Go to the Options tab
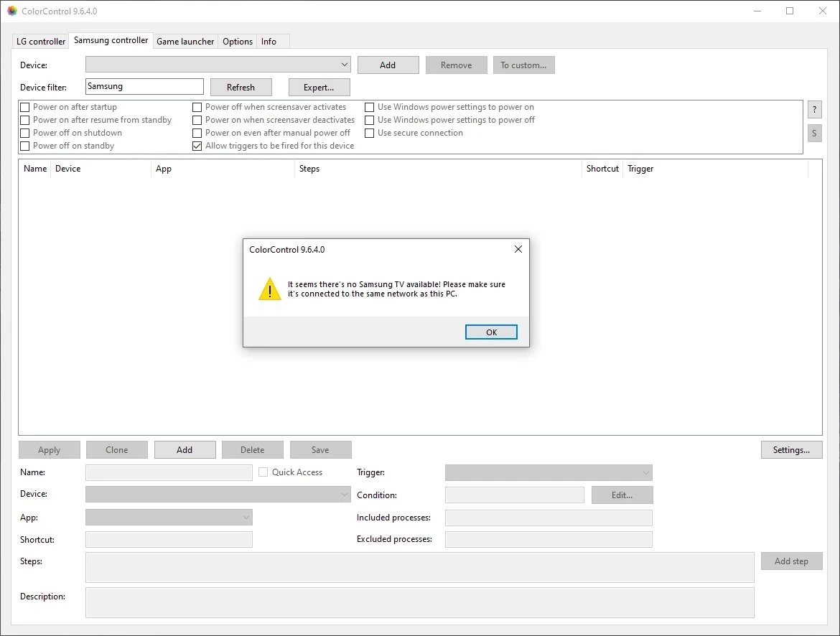Viewport: 840px width, 636px height. pos(238,41)
